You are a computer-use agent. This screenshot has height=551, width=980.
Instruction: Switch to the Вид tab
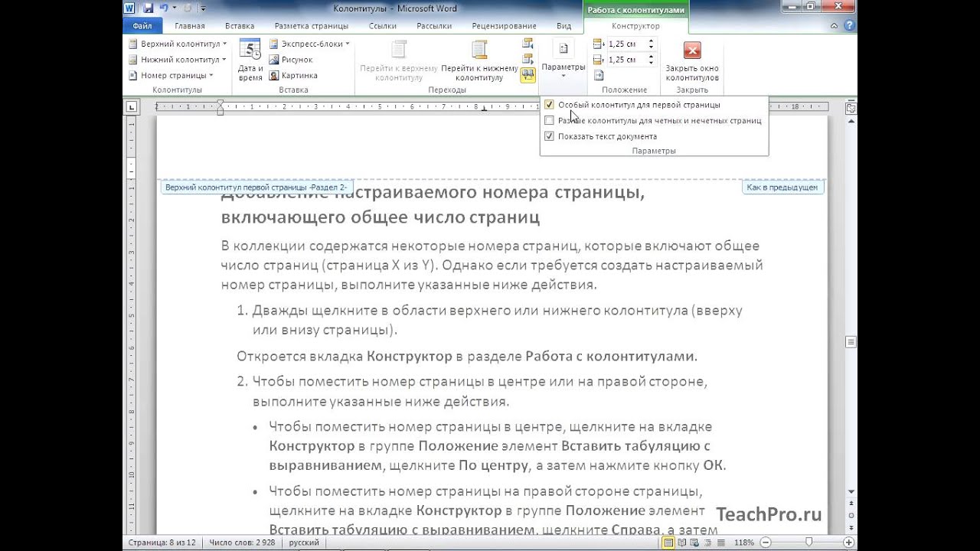(563, 26)
